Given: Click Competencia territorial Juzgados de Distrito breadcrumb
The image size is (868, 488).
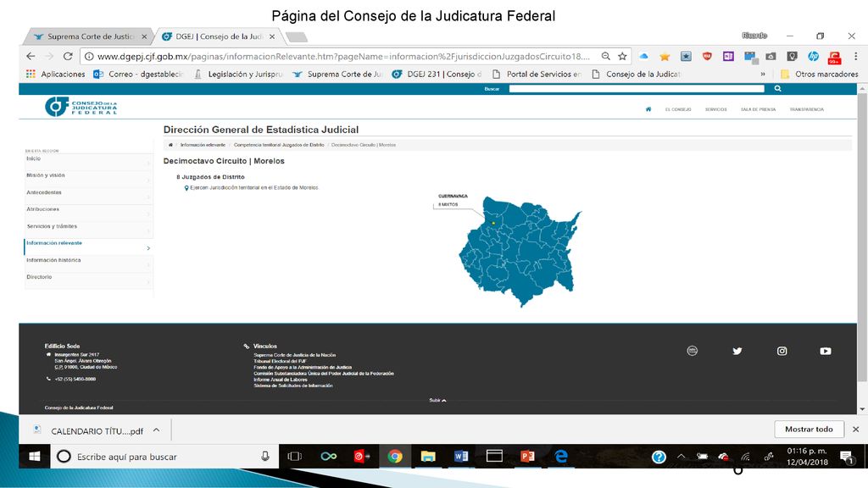Looking at the screenshot, I should pyautogui.click(x=279, y=145).
